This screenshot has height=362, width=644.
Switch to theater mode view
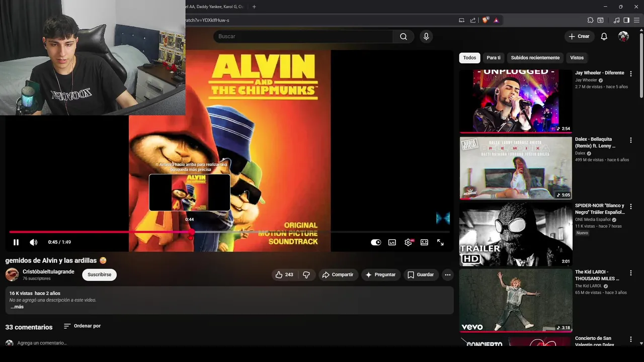(424, 242)
